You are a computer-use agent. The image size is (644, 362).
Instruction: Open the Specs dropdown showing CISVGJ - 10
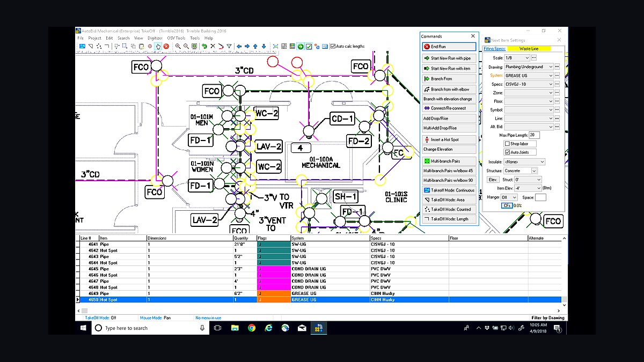[529, 84]
